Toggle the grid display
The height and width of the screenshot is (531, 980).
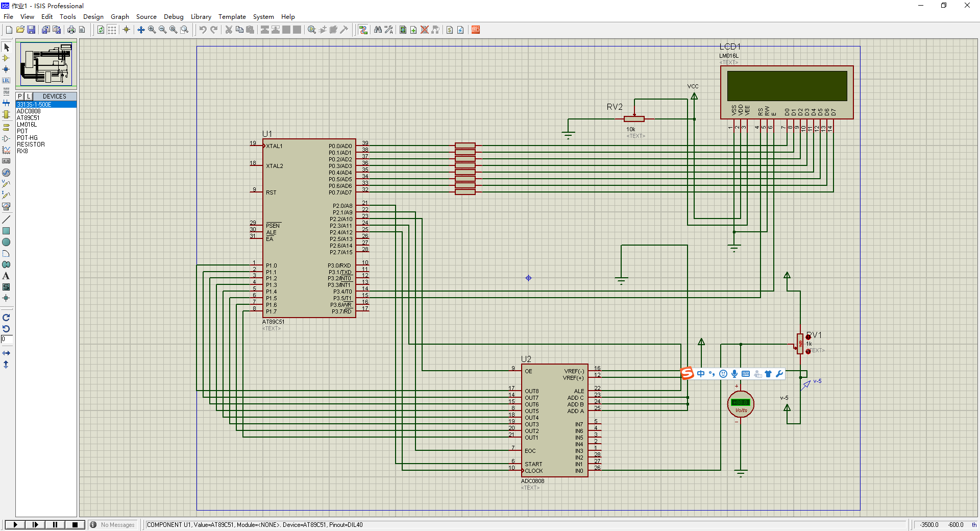coord(112,30)
